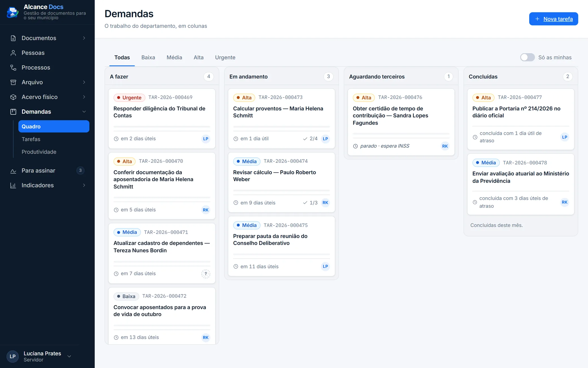Expand the Documentos menu chevron
The image size is (588, 368).
click(84, 38)
